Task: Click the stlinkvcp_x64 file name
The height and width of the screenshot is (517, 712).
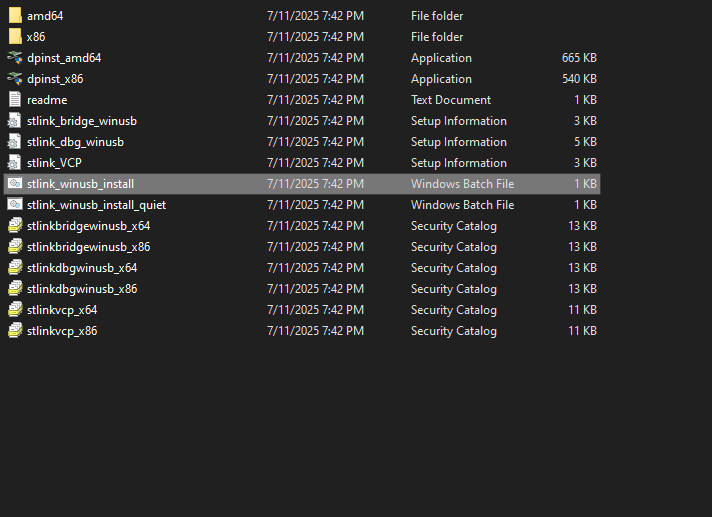Action: click(62, 310)
